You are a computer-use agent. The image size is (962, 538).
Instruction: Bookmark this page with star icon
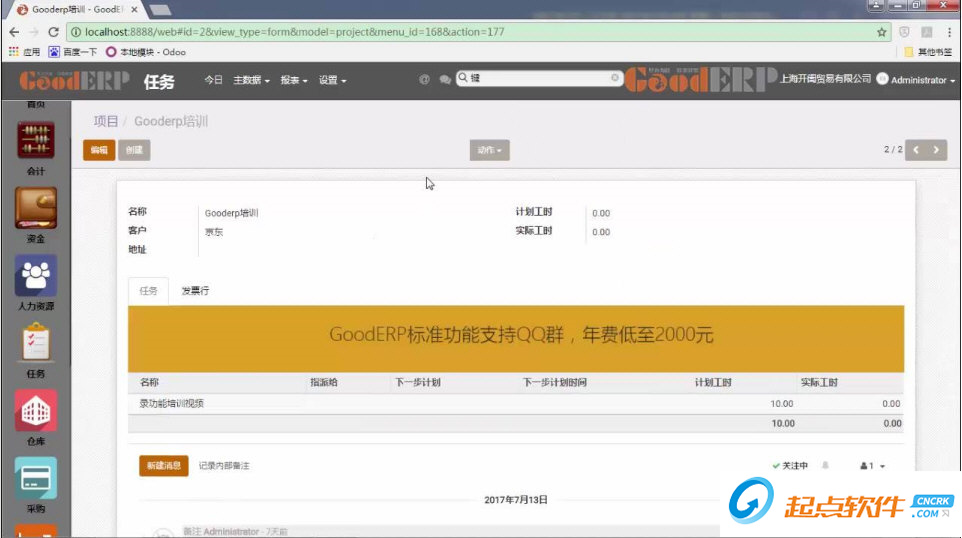click(882, 32)
